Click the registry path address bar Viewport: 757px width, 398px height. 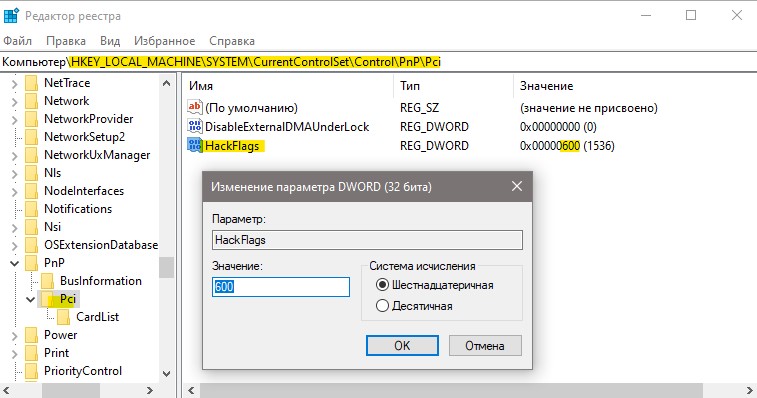[x=378, y=62]
